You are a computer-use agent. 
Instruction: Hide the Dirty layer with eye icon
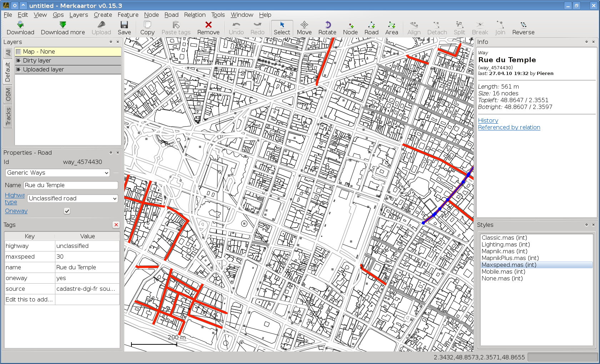click(19, 61)
